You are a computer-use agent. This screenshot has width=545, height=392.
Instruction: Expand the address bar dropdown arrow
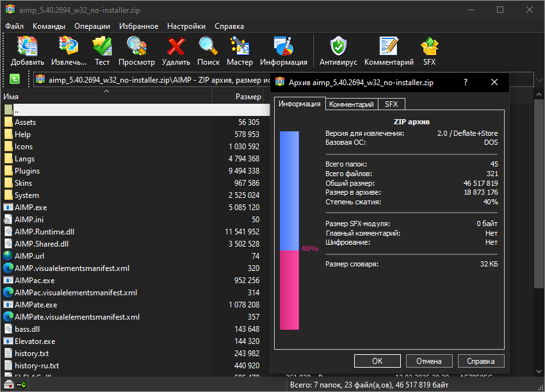click(x=539, y=79)
